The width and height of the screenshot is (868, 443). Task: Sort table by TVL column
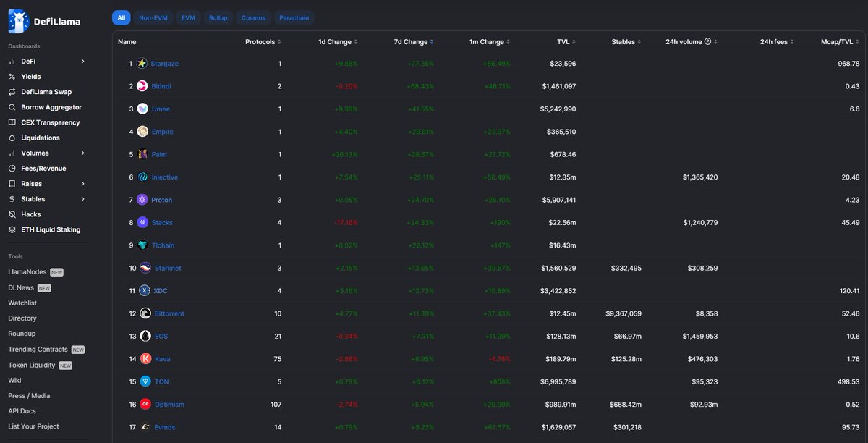(x=566, y=42)
